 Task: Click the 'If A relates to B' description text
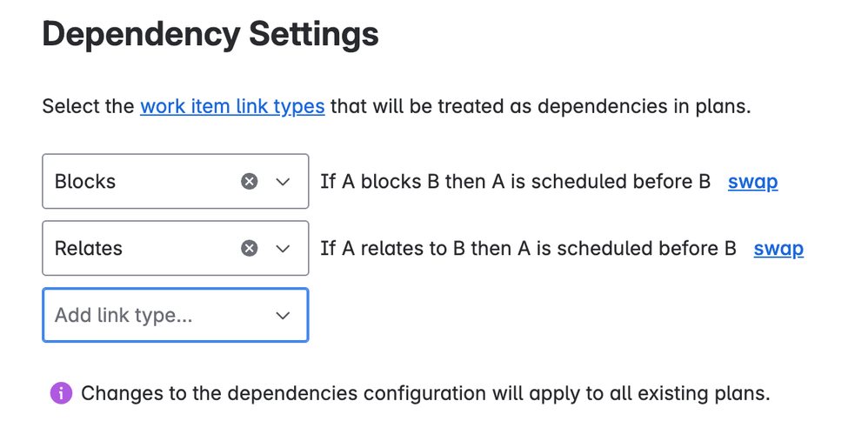[x=528, y=249]
